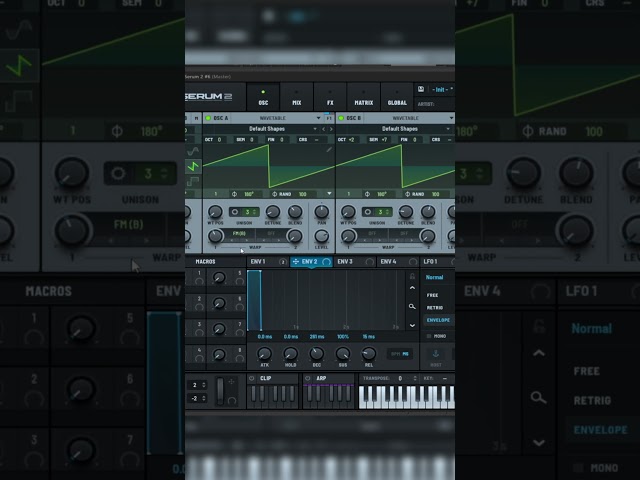Select the saw wave shape icon
This screenshot has height=480, width=640.
[x=193, y=167]
